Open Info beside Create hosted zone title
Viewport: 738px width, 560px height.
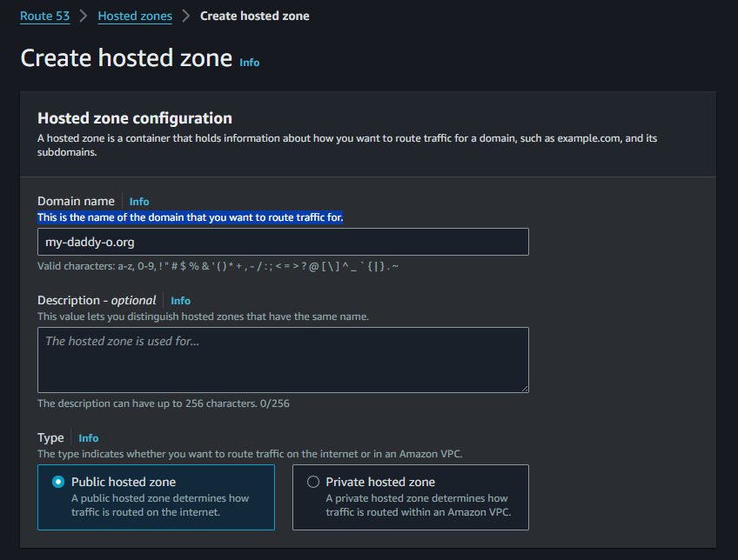249,63
